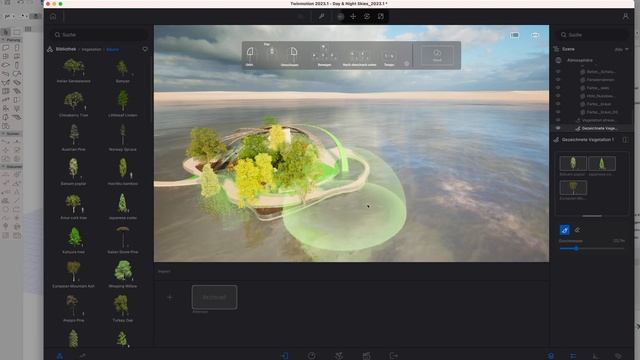This screenshot has width=640, height=360.
Task: Open the user account icon
Action: click(x=626, y=16)
